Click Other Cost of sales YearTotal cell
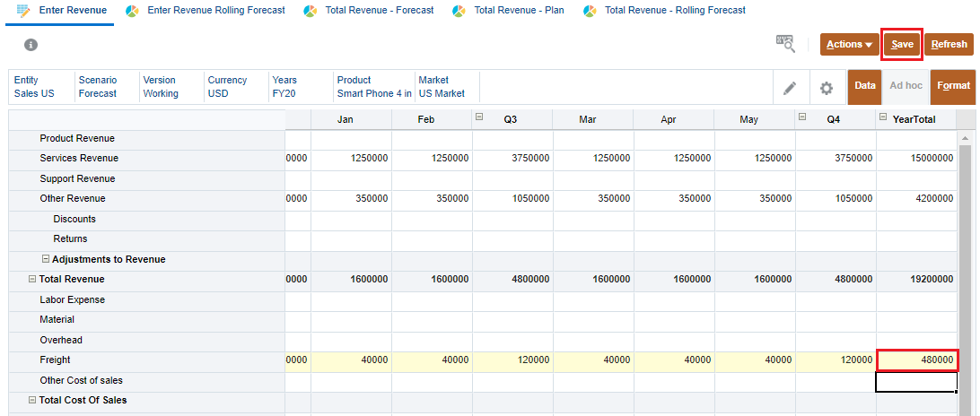This screenshot has width=980, height=416. click(917, 382)
